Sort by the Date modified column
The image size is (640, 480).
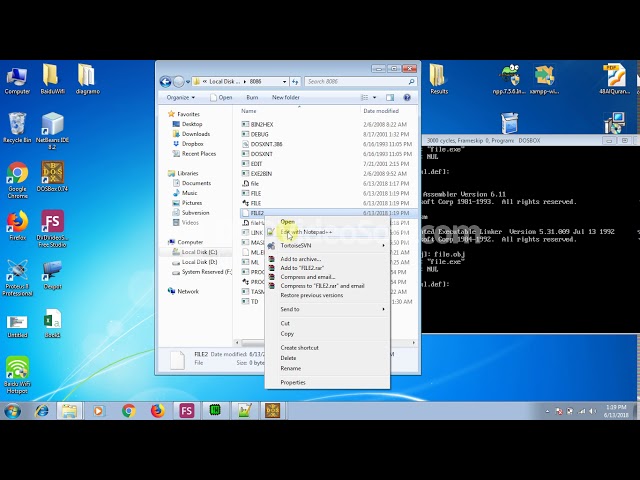tap(388, 111)
